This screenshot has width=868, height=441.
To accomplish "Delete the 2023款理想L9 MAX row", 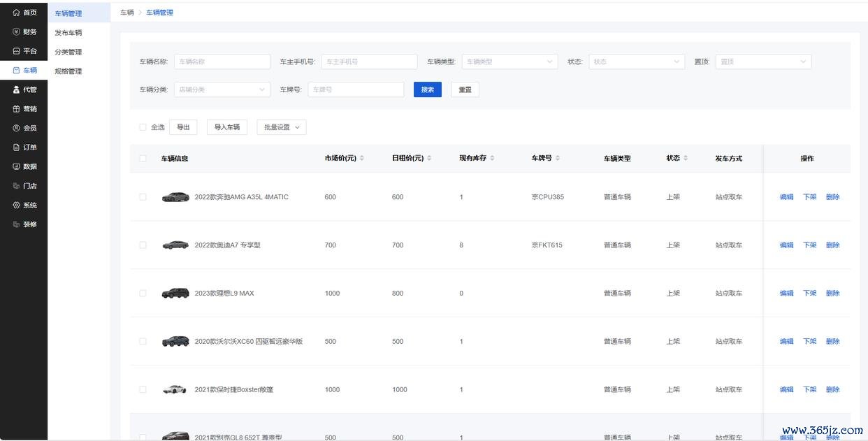I will click(x=833, y=294).
